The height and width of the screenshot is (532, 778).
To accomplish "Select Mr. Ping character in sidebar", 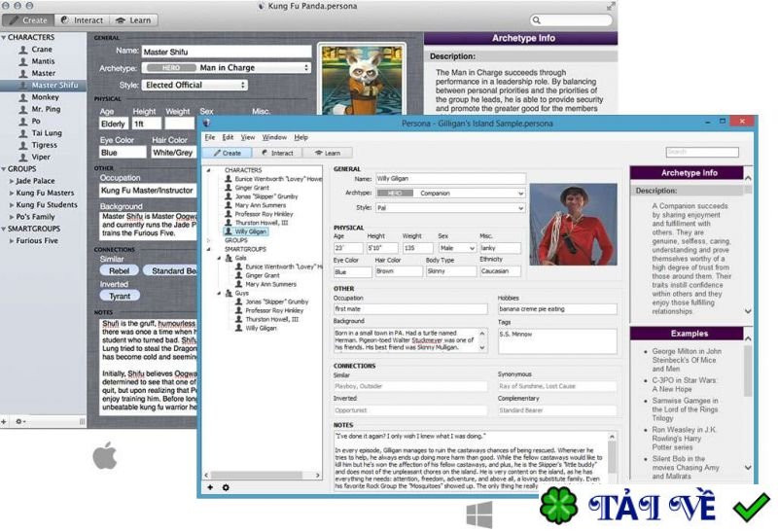I will point(46,109).
